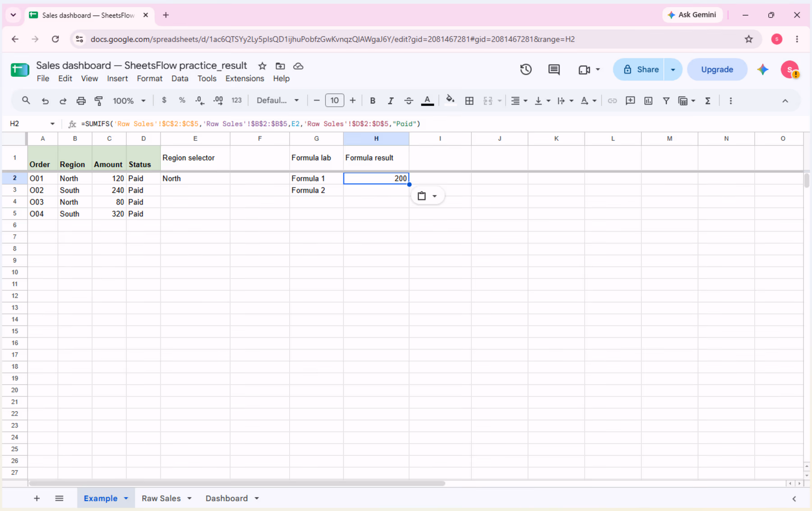The width and height of the screenshot is (812, 511).
Task: Star this spreadsheet document
Action: click(x=263, y=66)
